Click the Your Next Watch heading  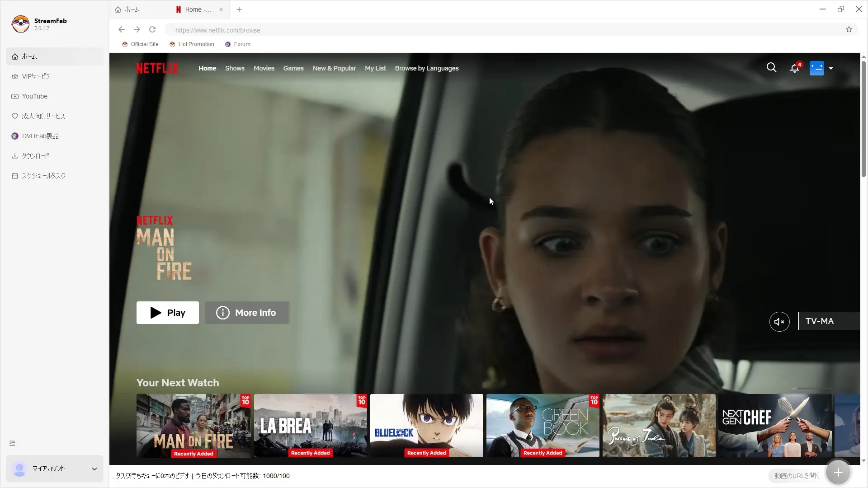(178, 383)
